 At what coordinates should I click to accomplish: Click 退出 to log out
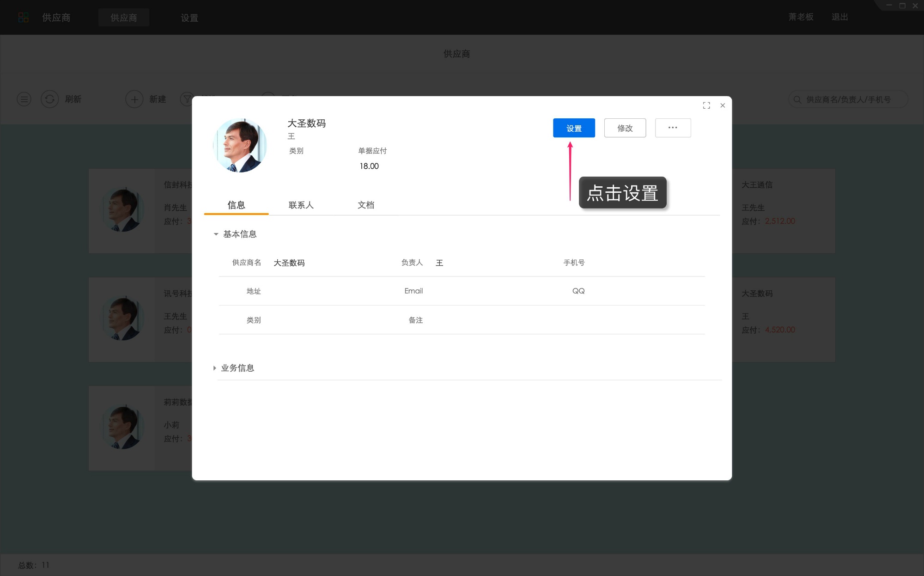(x=840, y=17)
